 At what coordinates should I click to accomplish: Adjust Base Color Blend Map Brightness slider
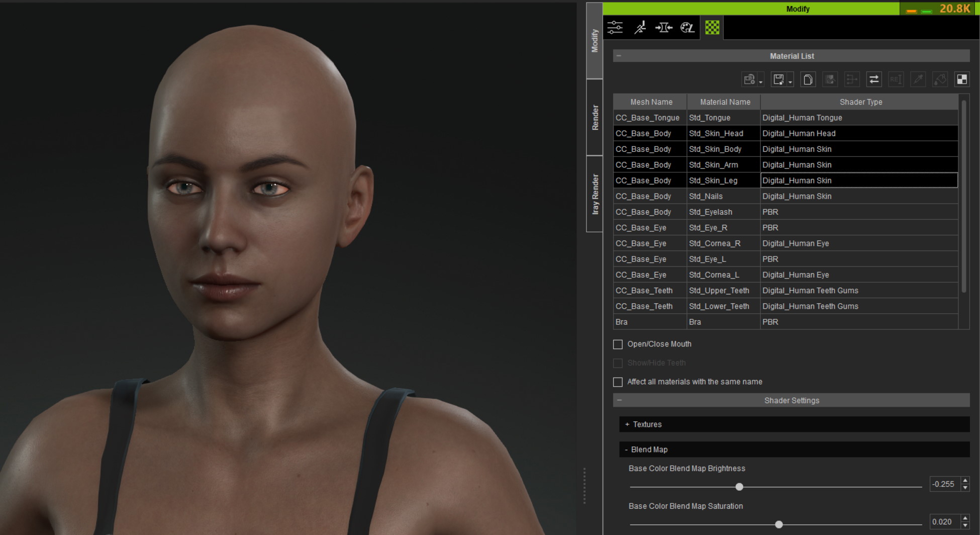point(739,487)
